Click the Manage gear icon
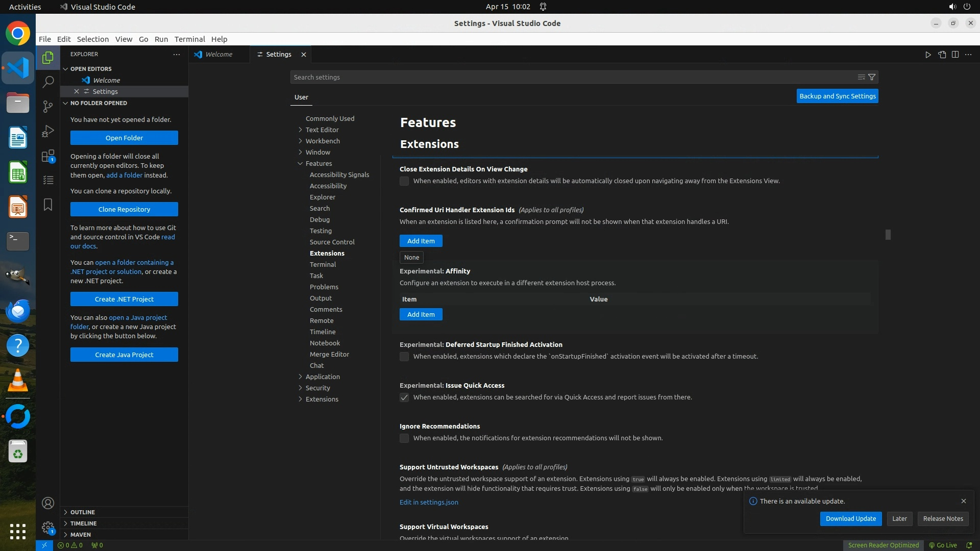 pos(48,528)
